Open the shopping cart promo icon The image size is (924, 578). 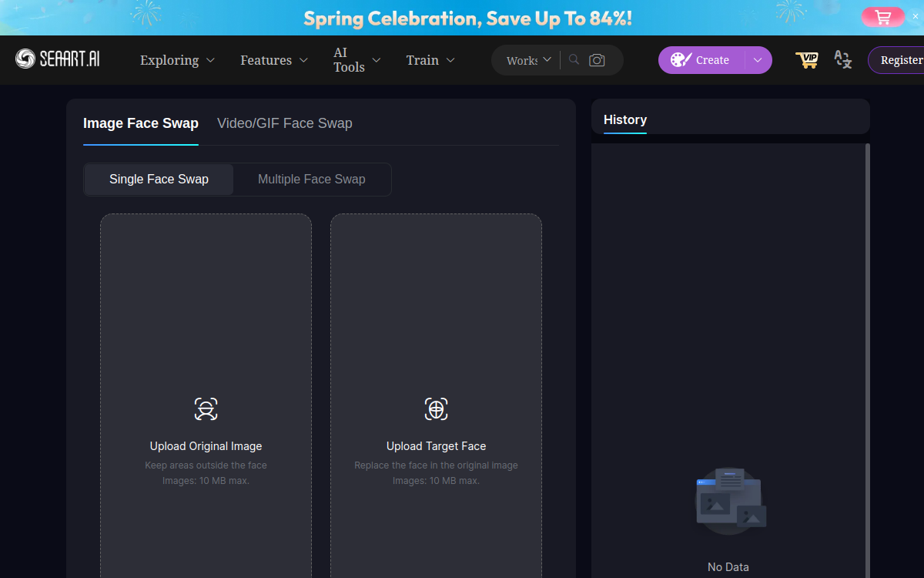[x=883, y=17]
